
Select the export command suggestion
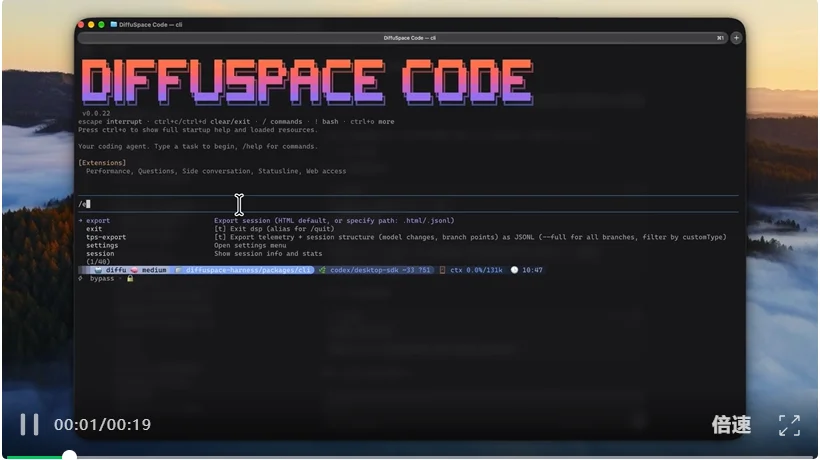click(x=98, y=221)
